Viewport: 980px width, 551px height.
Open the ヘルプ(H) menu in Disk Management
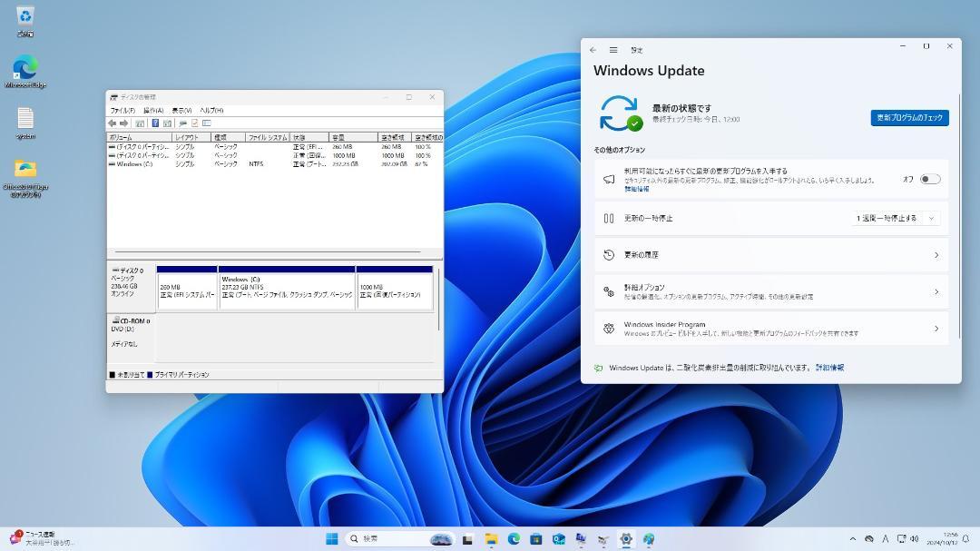point(211,111)
